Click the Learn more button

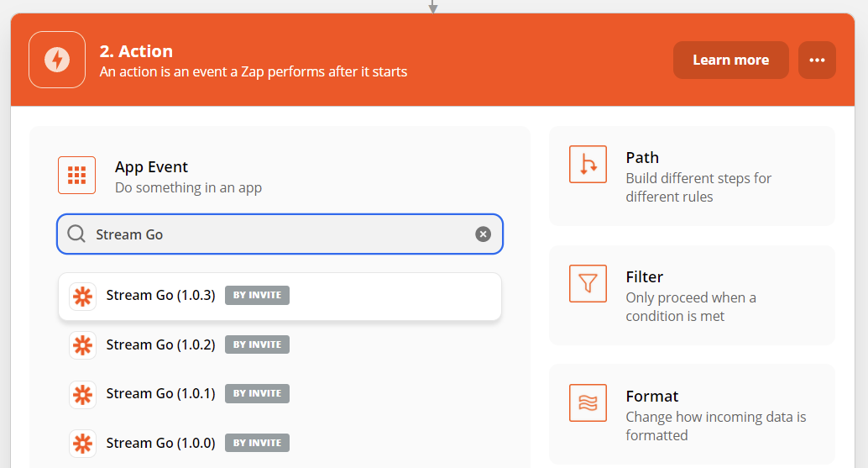click(x=730, y=60)
